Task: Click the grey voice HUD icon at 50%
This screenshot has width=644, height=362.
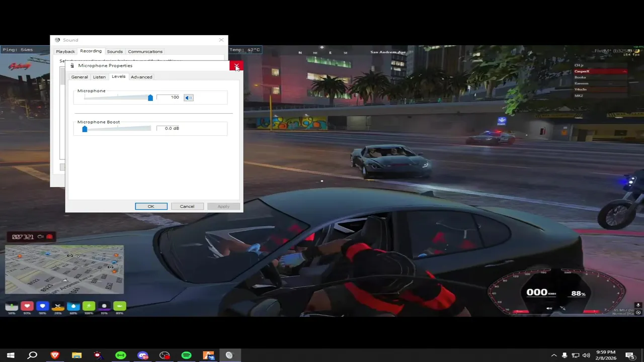Action: (12, 306)
